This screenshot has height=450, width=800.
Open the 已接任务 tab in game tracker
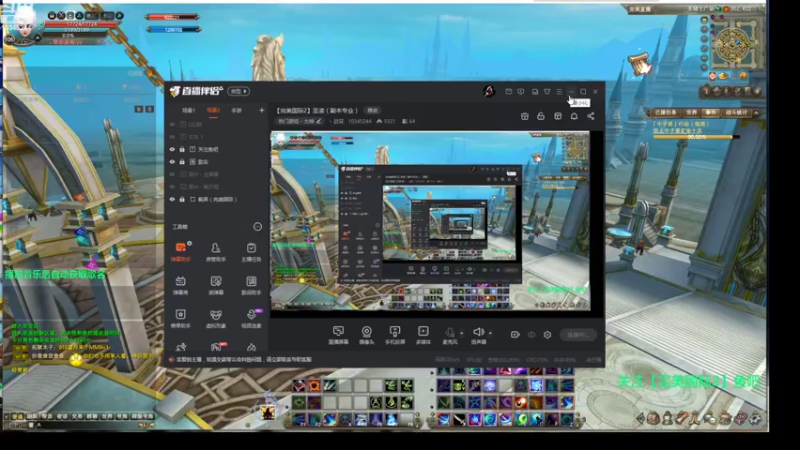(665, 112)
